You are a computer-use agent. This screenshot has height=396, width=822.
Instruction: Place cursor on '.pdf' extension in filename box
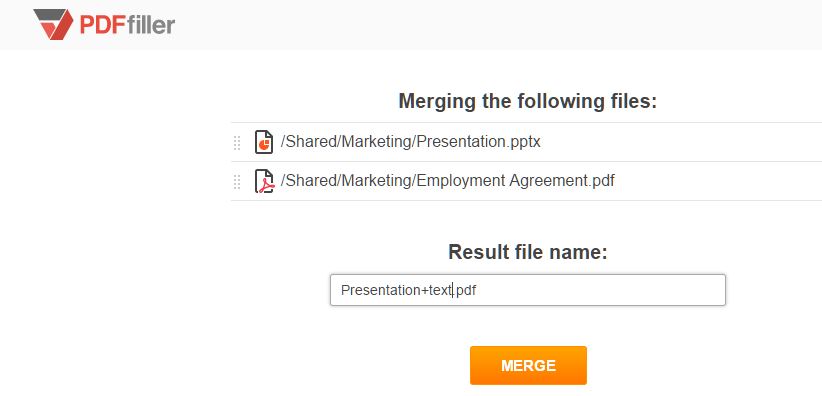(466, 290)
